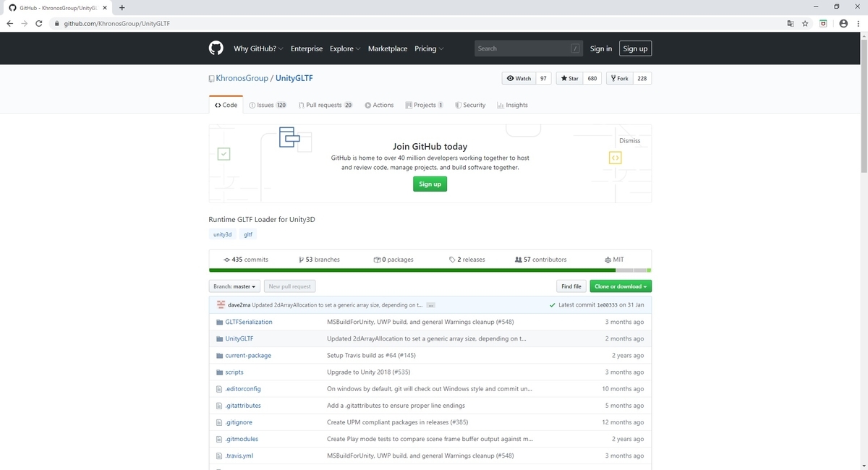Go to Marketplace page
Image resolution: width=868 pixels, height=470 pixels.
pyautogui.click(x=388, y=48)
